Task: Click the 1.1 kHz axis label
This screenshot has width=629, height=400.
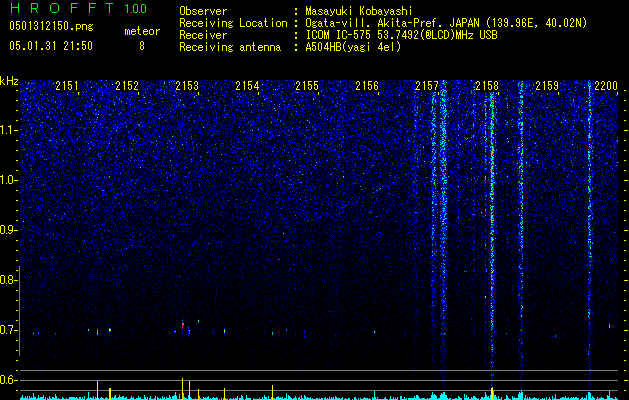Action: point(7,130)
